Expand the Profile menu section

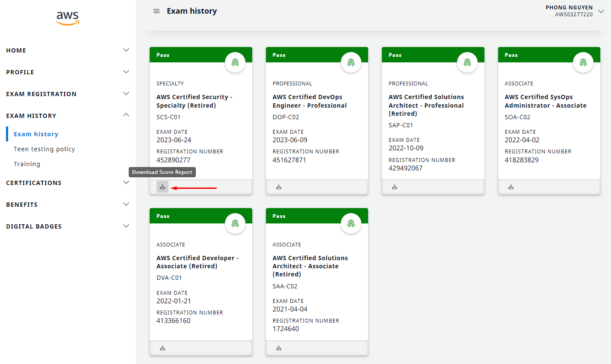click(126, 72)
